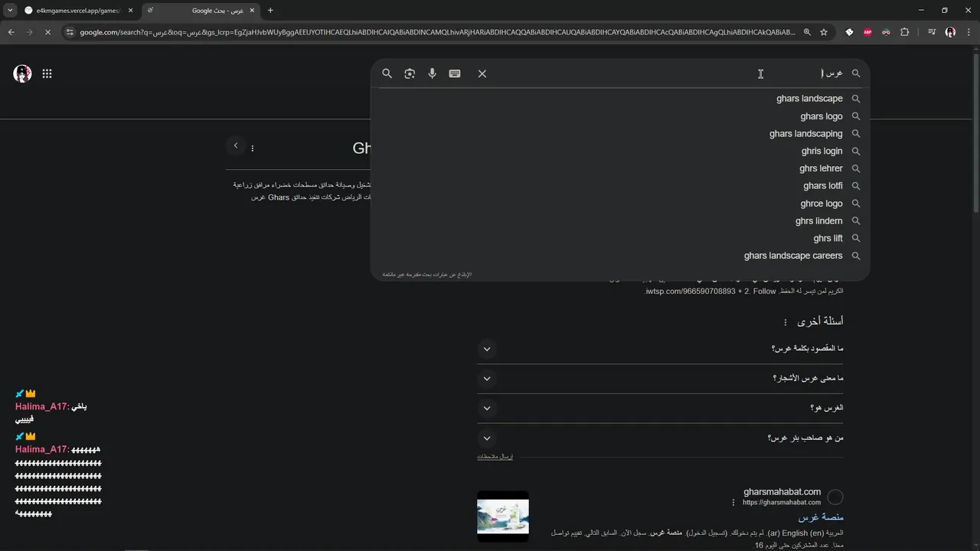980x551 pixels.
Task: Expand the question ما المقصود بكلمة غرس؟
Action: (x=660, y=349)
